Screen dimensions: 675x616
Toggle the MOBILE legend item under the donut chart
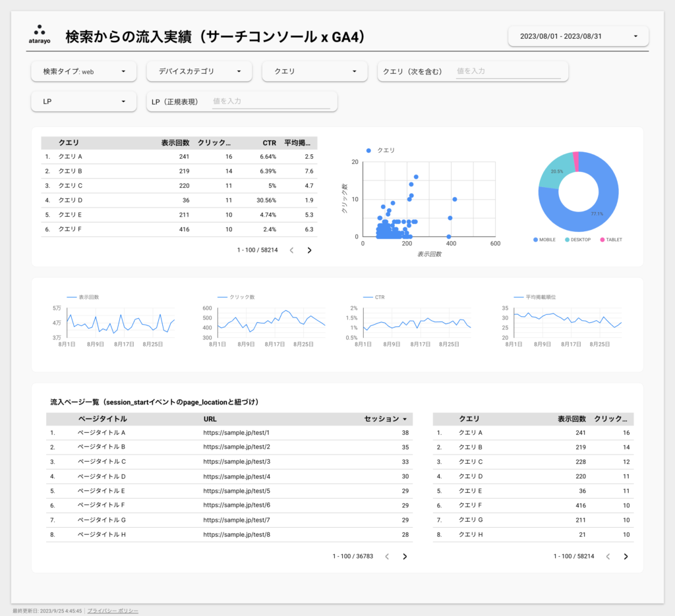pyautogui.click(x=544, y=240)
